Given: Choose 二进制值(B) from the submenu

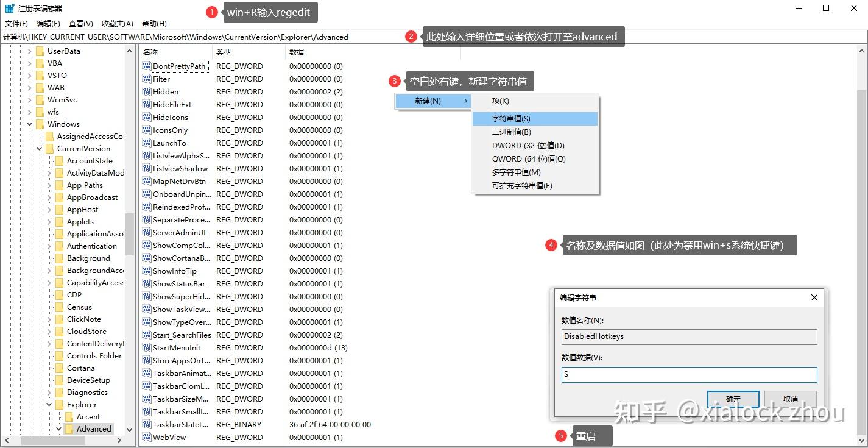Looking at the screenshot, I should [x=535, y=132].
